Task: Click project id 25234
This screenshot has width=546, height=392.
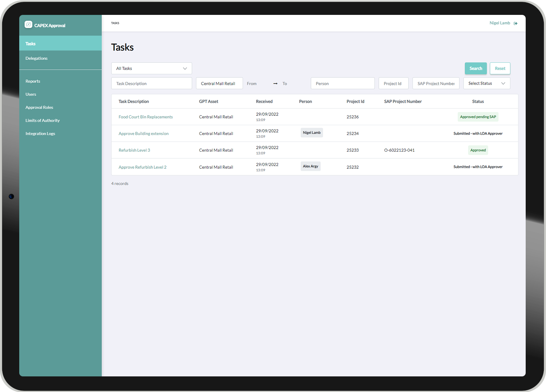Action: tap(353, 134)
